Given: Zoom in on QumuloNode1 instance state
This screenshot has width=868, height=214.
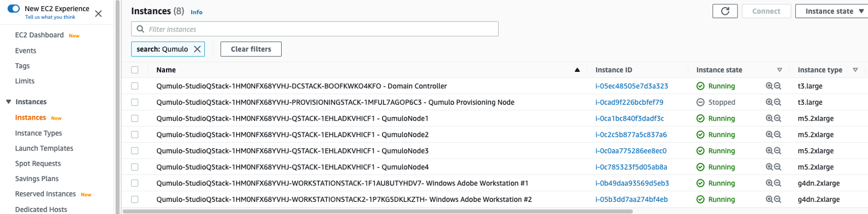Looking at the screenshot, I should point(769,119).
